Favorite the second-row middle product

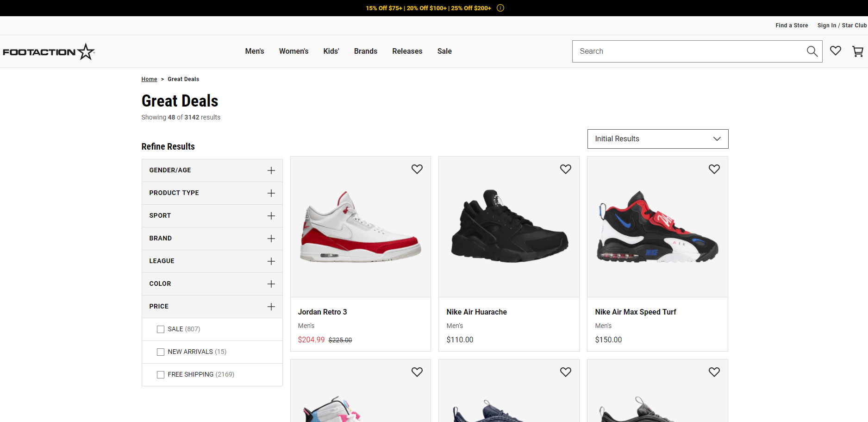(566, 372)
